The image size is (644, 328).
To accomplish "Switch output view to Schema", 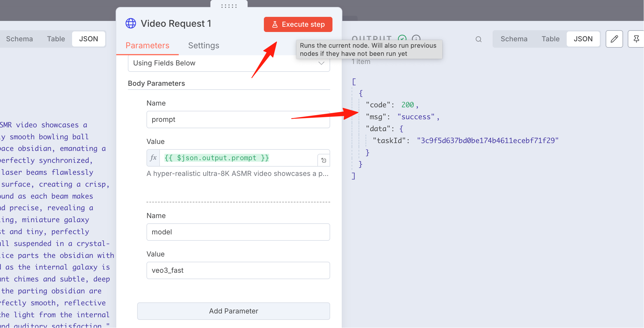I will click(514, 39).
